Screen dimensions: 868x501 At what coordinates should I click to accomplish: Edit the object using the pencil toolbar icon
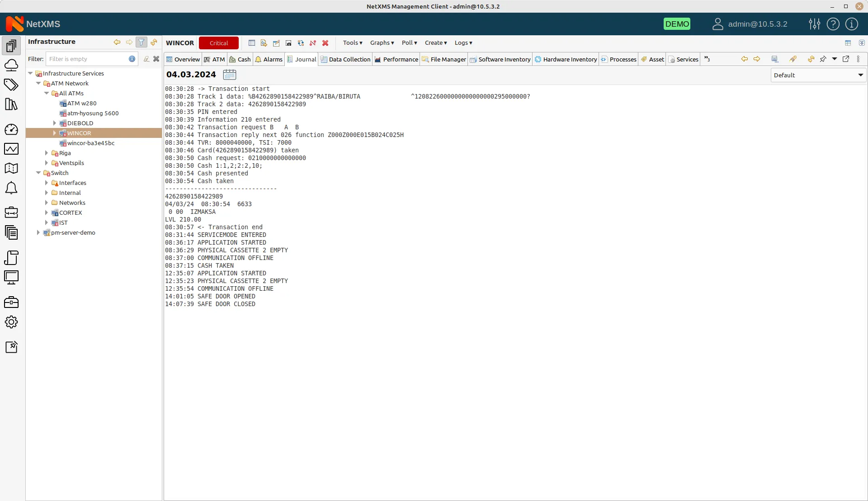[x=276, y=43]
